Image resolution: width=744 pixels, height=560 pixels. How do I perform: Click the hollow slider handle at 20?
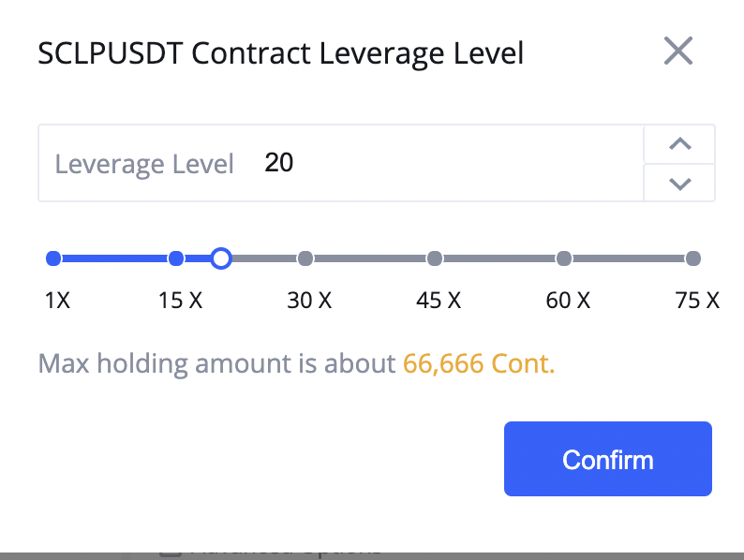pos(221,258)
